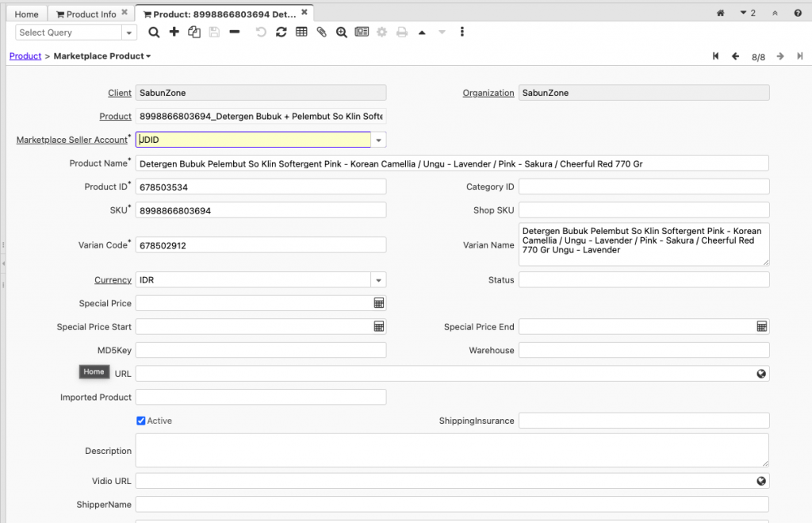Click the globe icon in the URL field

[x=761, y=374]
